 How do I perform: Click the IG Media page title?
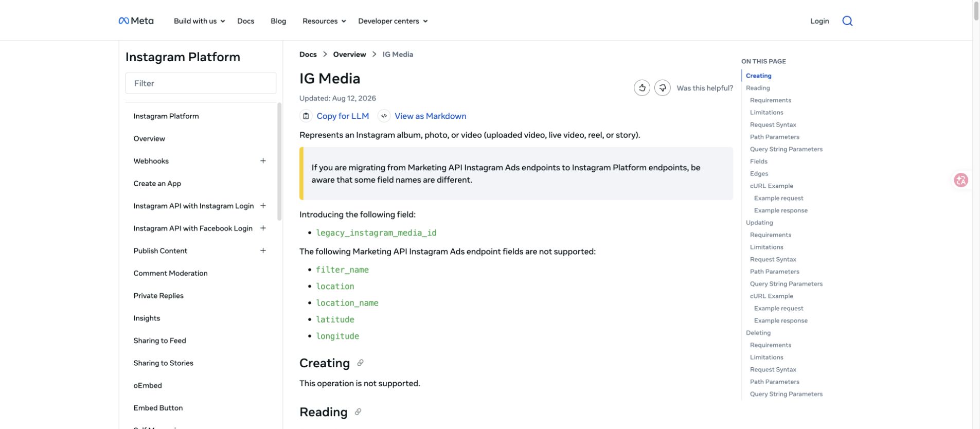pos(330,78)
